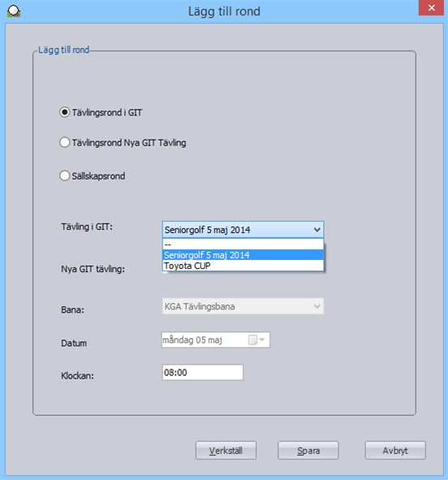Screen dimensions: 448x480
Task: Select the blank -- entry in list
Action: click(243, 244)
